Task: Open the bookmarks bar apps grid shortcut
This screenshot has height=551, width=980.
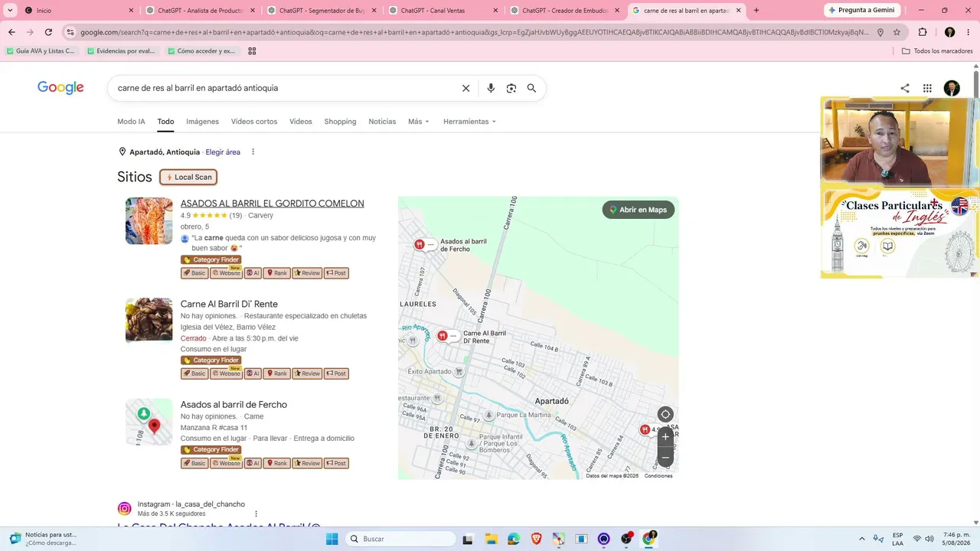Action: click(x=252, y=51)
